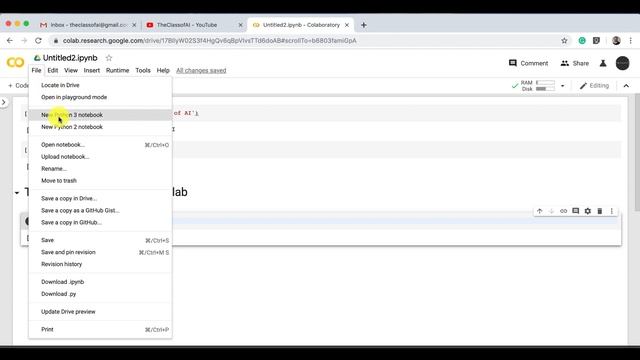Click the RAM usage bar
The height and width of the screenshot is (360, 640).
(x=545, y=82)
